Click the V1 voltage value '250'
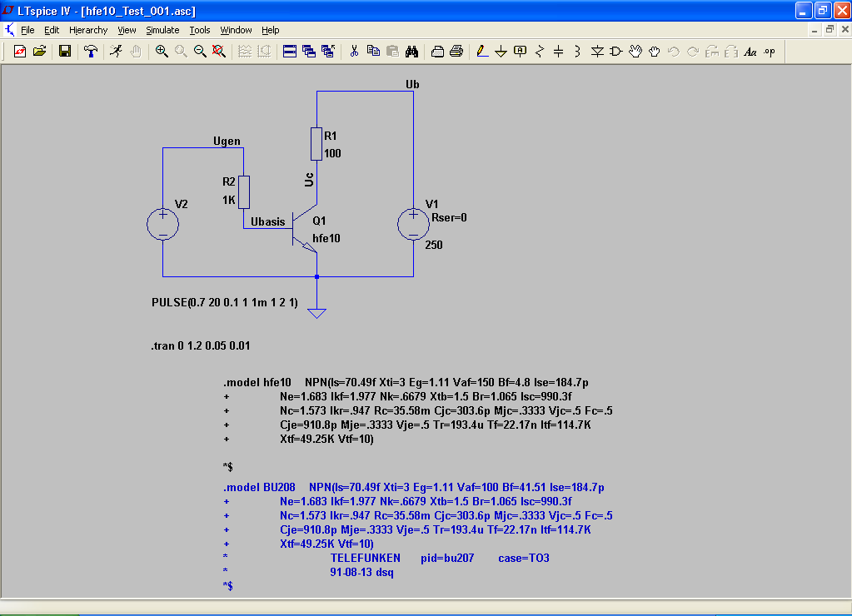Image resolution: width=852 pixels, height=616 pixels. point(434,245)
